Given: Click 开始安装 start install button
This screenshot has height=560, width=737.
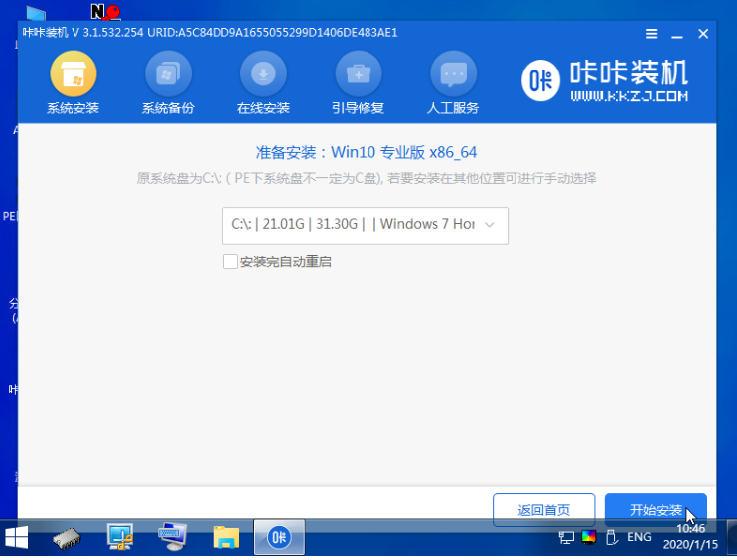Looking at the screenshot, I should point(656,510).
